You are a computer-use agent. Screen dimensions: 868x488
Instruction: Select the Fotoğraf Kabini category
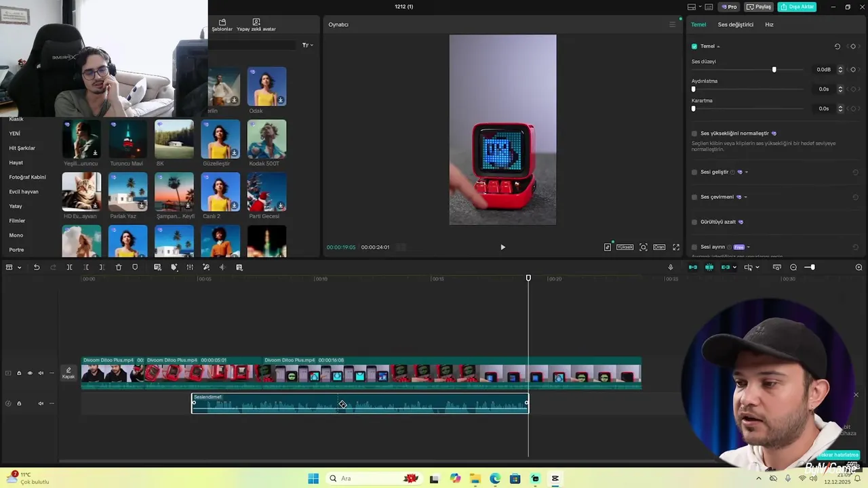click(x=27, y=177)
